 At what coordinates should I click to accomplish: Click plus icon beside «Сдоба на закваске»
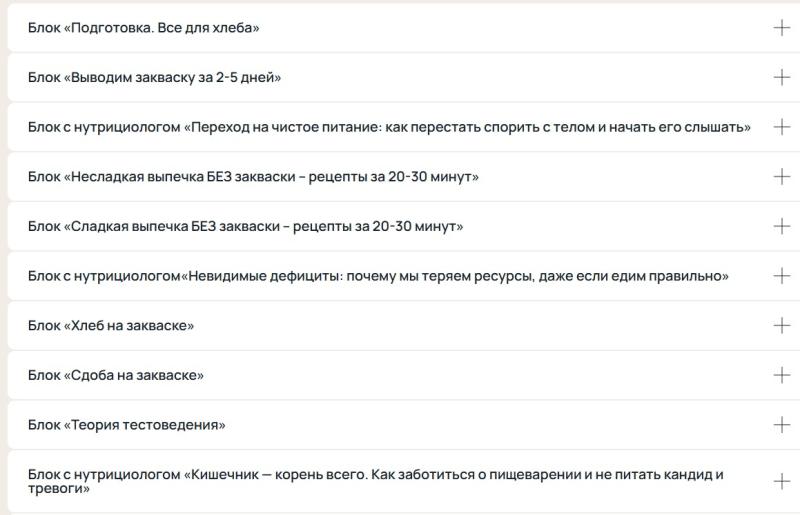[781, 375]
